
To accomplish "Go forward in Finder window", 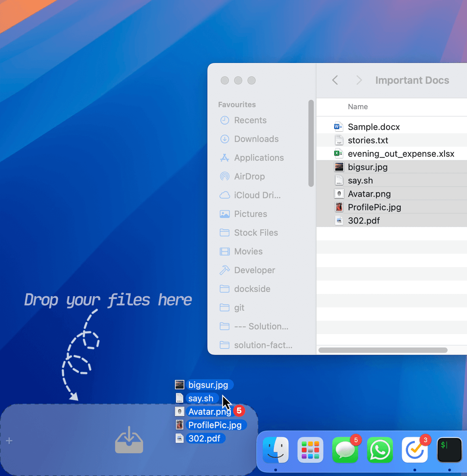I will [359, 80].
